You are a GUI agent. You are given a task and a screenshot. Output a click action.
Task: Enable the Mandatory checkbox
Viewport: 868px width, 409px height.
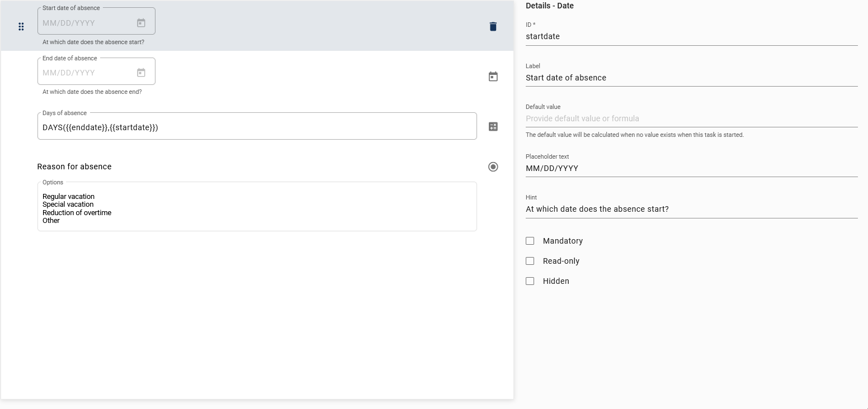530,241
